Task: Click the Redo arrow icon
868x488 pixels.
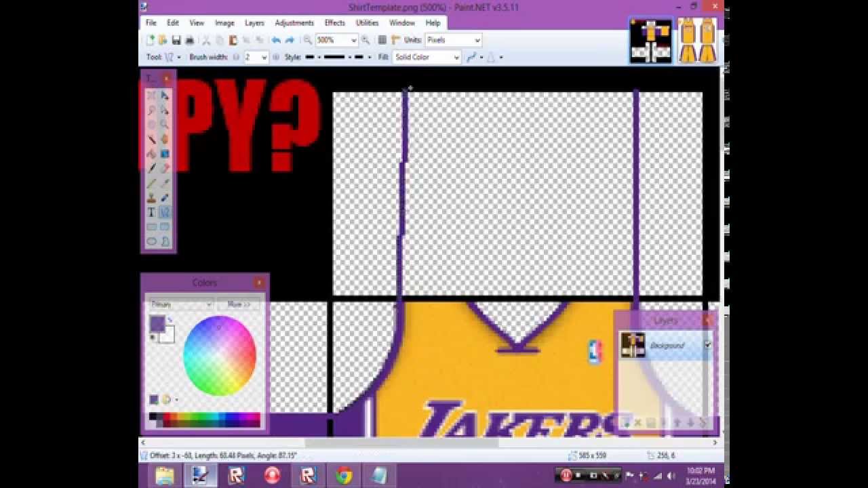Action: [290, 40]
